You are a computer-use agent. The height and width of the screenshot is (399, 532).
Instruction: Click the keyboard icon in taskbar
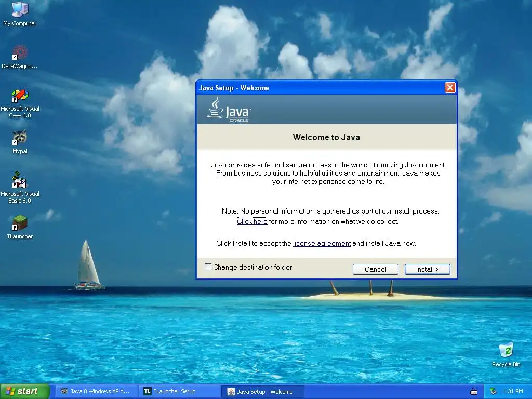[474, 392]
